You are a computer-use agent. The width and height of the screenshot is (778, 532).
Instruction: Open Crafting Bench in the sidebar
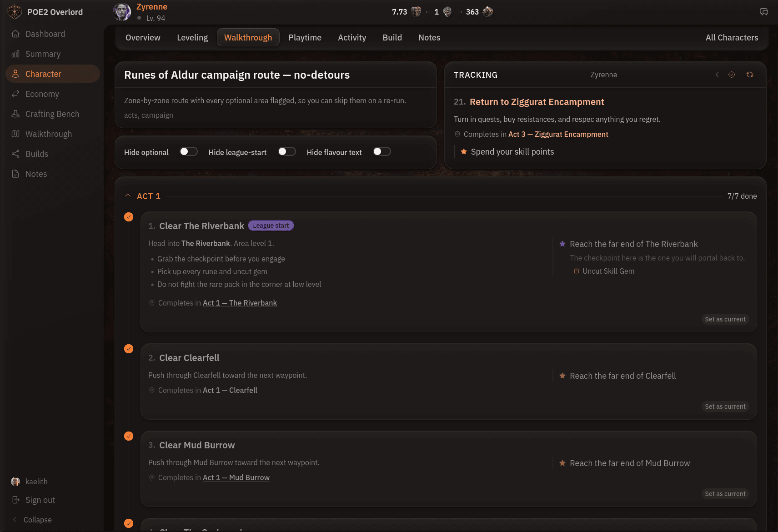[53, 114]
